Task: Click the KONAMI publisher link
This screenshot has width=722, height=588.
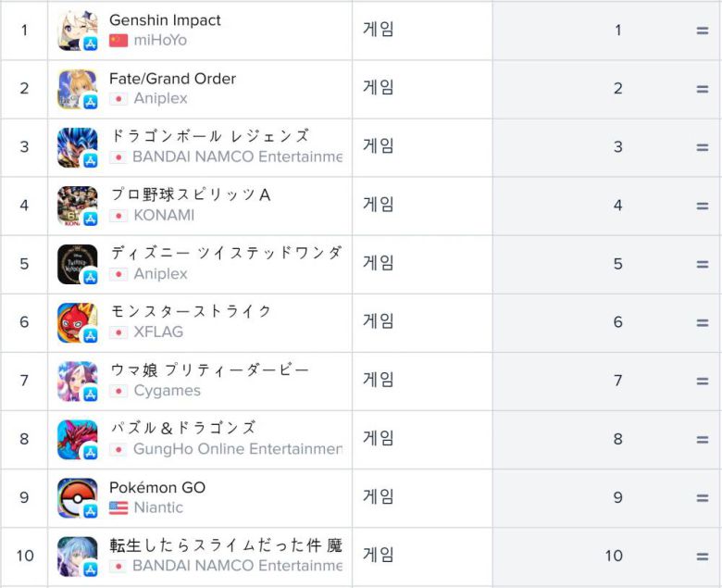Action: coord(164,216)
